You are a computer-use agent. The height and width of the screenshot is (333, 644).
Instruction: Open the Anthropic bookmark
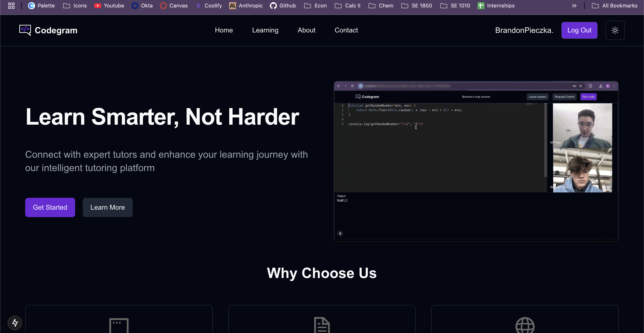pyautogui.click(x=246, y=5)
